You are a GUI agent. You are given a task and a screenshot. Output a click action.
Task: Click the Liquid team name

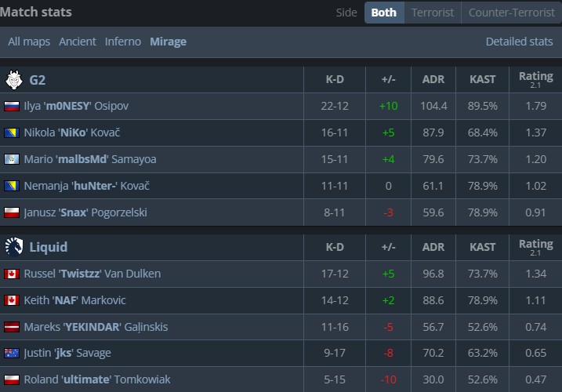(x=49, y=247)
